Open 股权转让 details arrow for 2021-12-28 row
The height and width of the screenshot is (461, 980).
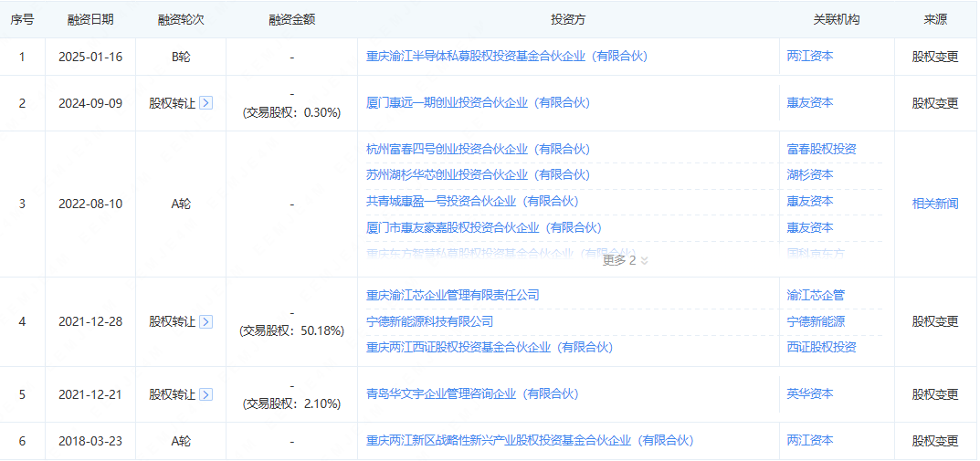click(x=206, y=321)
